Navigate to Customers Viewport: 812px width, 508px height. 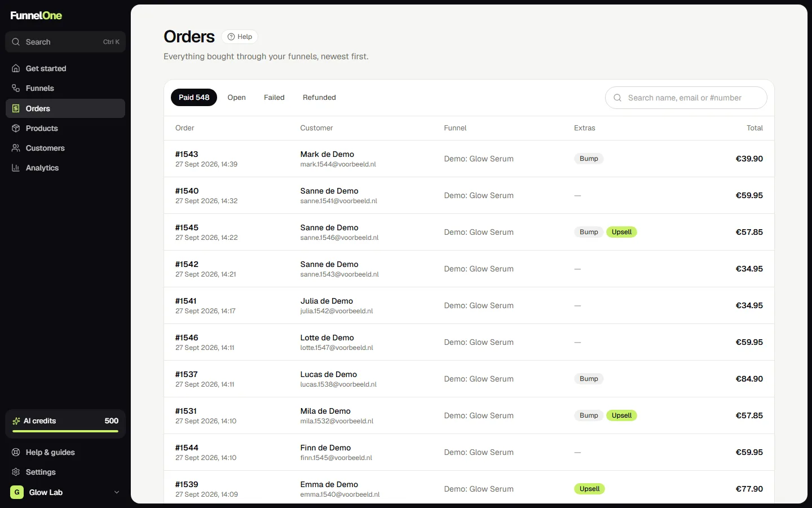click(65, 148)
